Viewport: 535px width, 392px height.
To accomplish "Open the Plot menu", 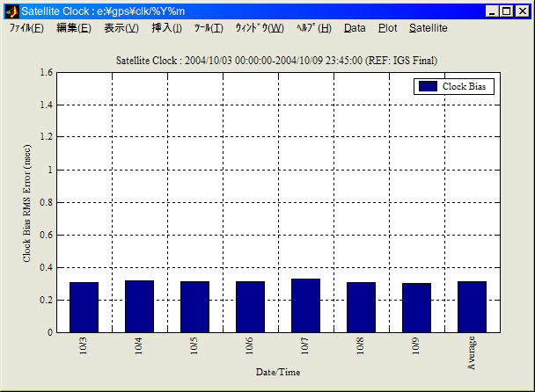I will coord(387,28).
